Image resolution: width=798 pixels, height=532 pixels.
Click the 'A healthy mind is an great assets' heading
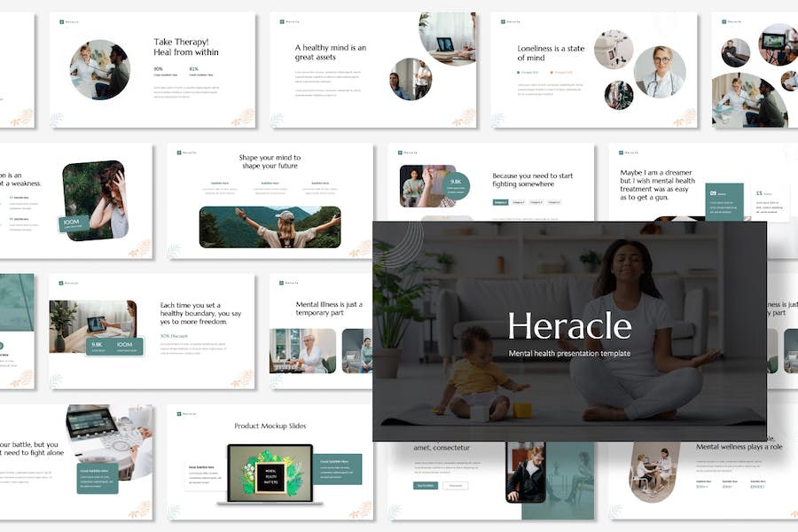coord(331,52)
